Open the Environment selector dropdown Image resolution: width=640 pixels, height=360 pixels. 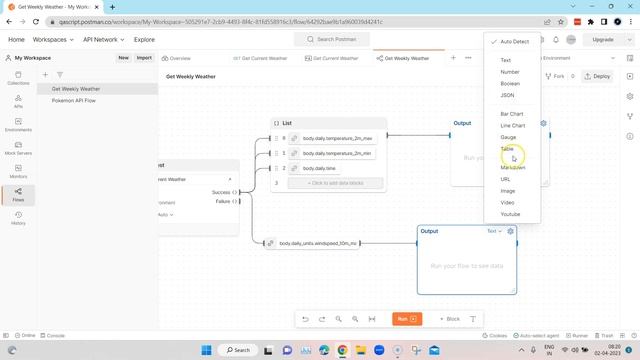pyautogui.click(x=577, y=58)
